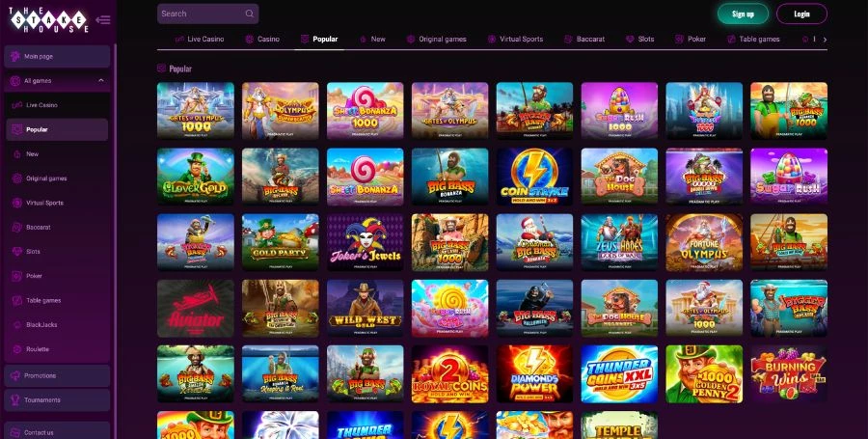
Task: Collapse the sidebar with the menu arrow icon
Action: pyautogui.click(x=103, y=20)
